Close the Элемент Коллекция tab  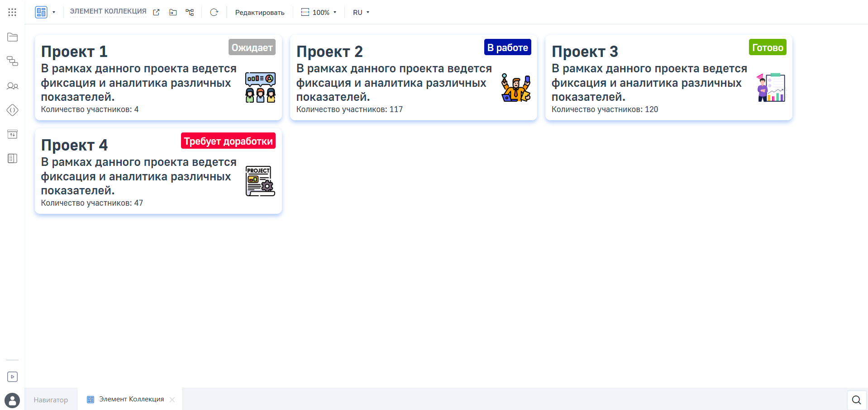coord(172,400)
